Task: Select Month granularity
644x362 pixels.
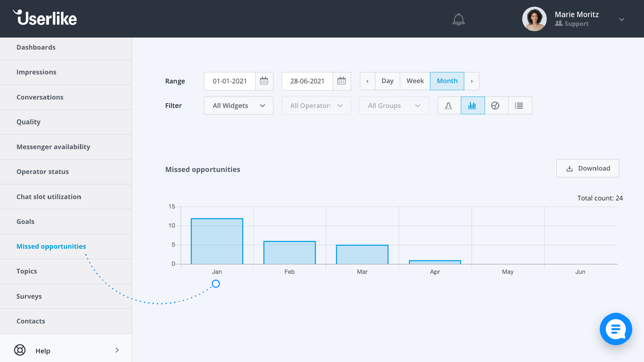Action: [447, 81]
